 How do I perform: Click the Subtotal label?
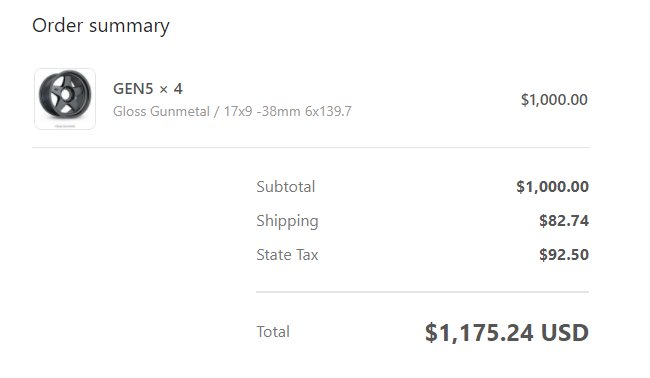(286, 187)
